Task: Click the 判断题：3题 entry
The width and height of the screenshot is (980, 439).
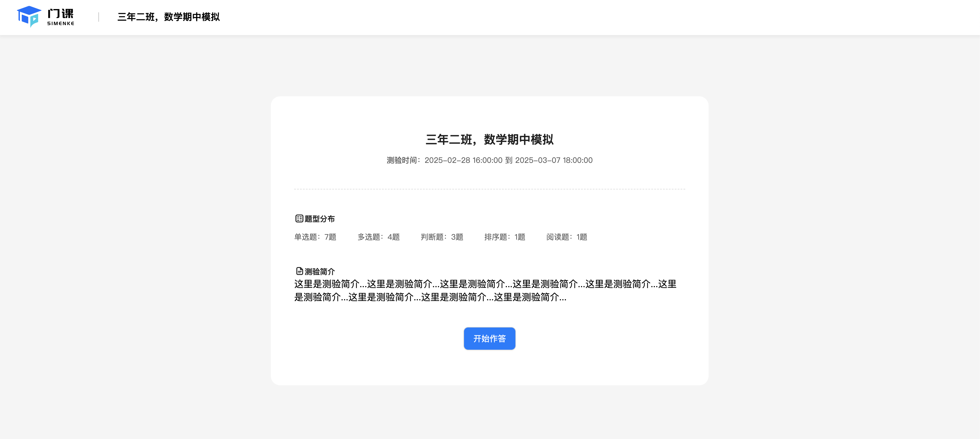Action: pos(442,237)
